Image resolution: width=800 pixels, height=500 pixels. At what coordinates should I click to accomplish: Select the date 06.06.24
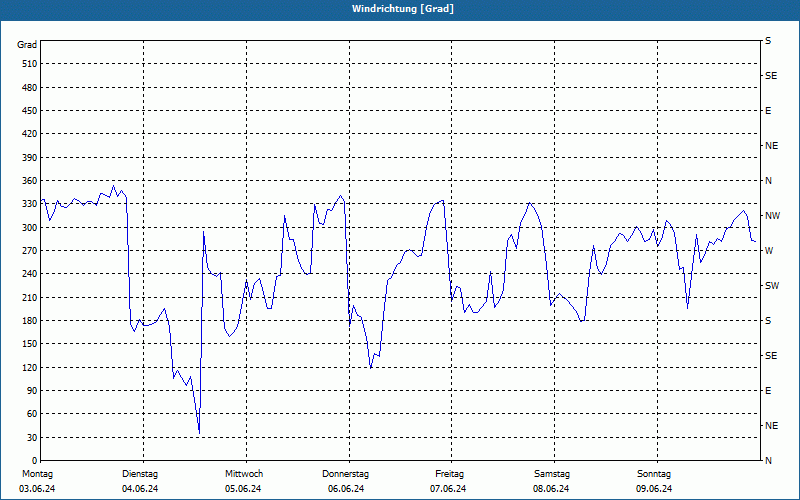[x=346, y=489]
